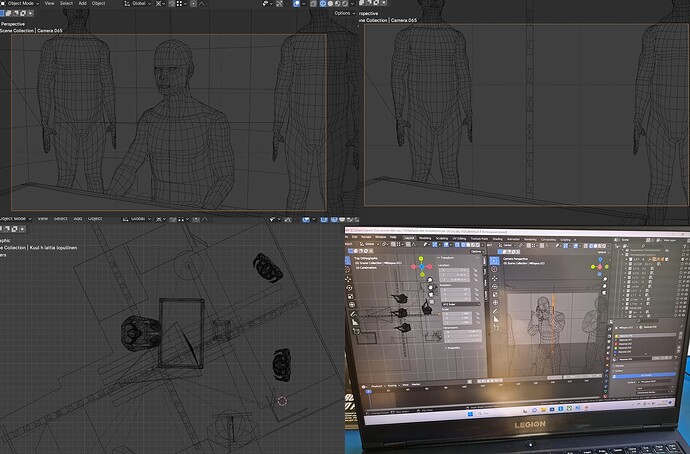This screenshot has height=454, width=690.
Task: Open Marker menu in laptop timeline
Action: pos(416,384)
